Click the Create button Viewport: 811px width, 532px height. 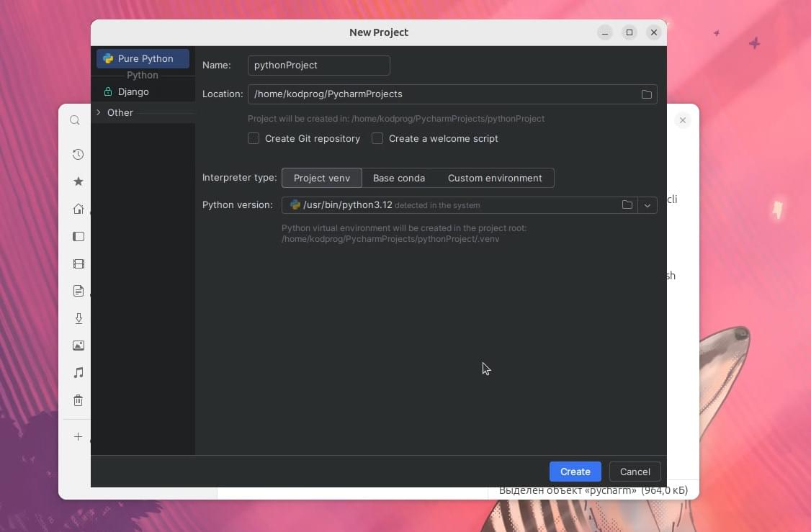coord(575,472)
